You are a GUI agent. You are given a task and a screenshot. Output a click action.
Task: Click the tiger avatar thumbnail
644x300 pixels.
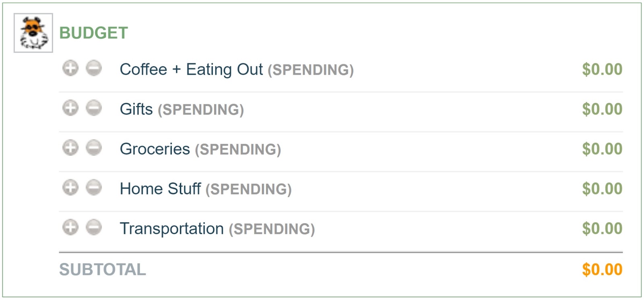click(x=33, y=33)
